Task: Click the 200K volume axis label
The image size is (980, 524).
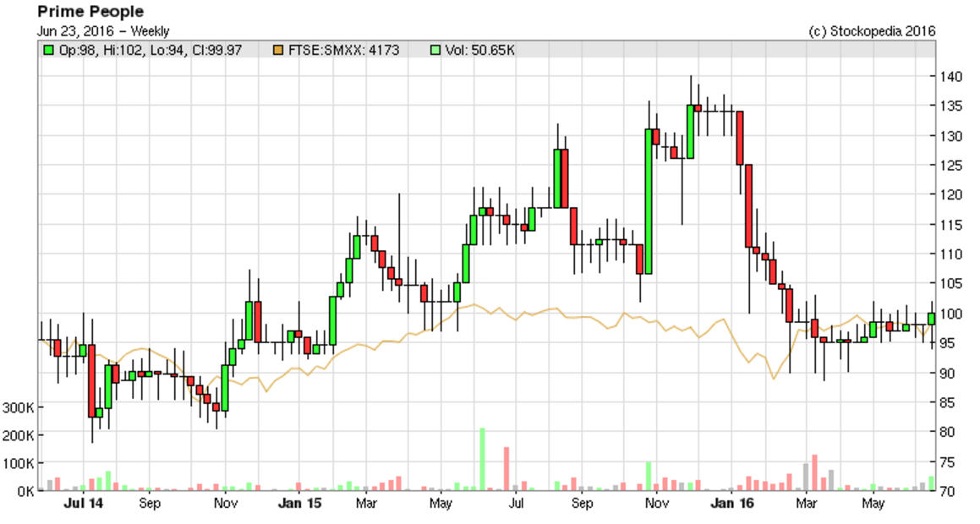Action: pyautogui.click(x=19, y=435)
